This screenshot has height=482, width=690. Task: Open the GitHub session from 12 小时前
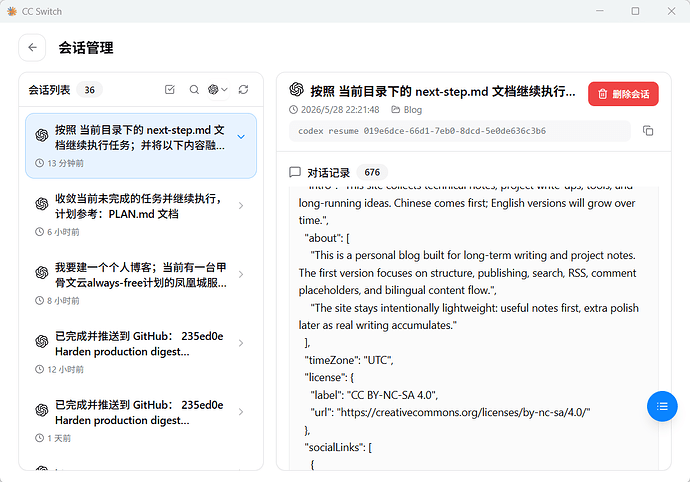(x=141, y=352)
